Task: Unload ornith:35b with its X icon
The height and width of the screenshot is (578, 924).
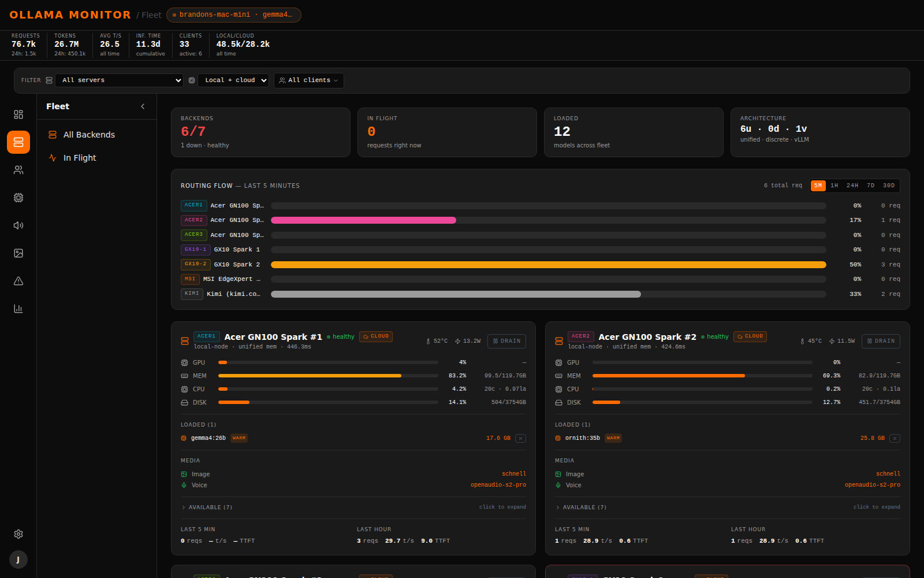Action: [895, 438]
